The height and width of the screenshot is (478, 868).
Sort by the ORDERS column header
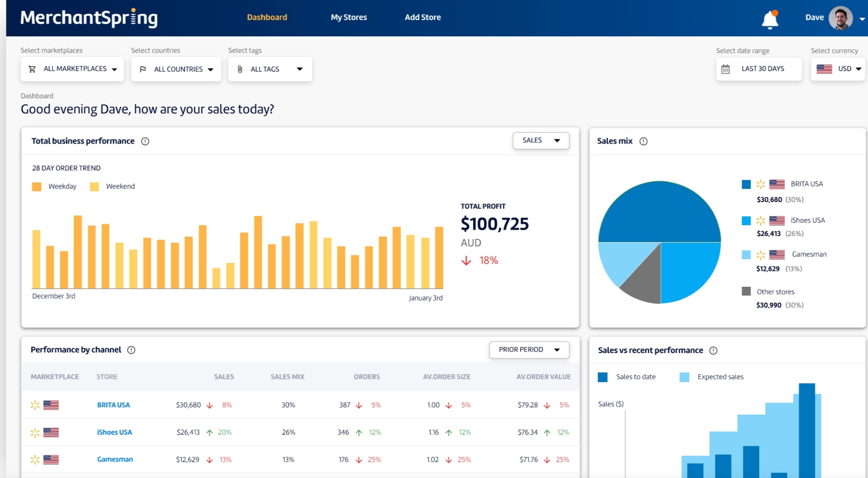pyautogui.click(x=367, y=377)
